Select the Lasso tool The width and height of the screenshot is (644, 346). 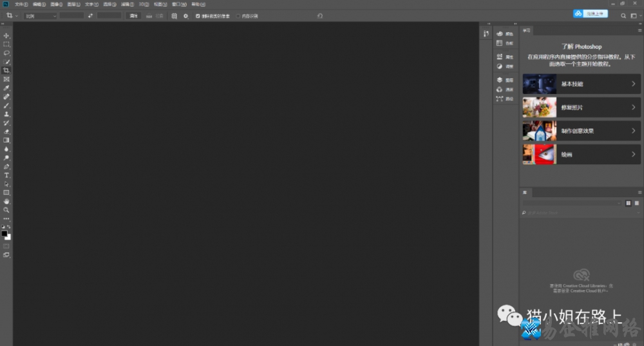(6, 53)
